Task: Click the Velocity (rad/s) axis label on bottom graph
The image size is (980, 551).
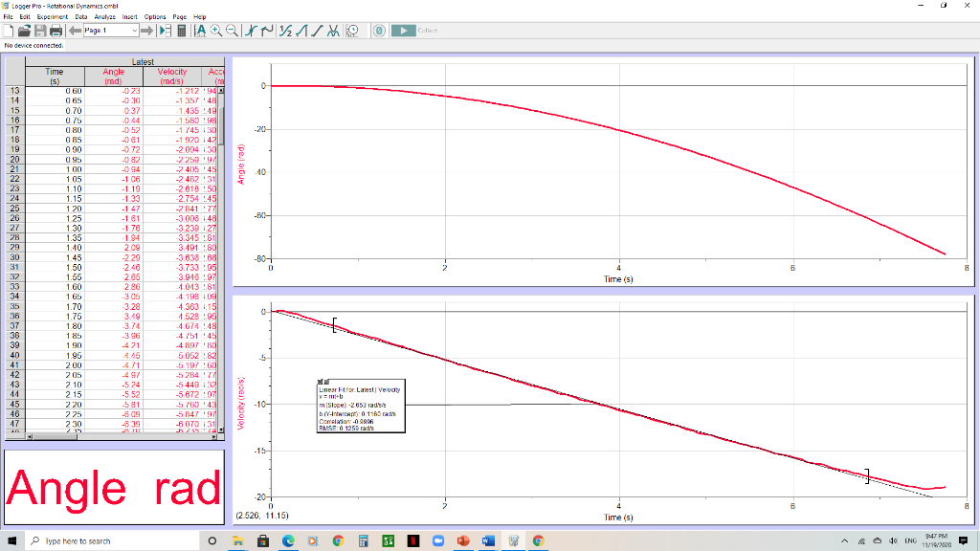Action: coord(241,403)
